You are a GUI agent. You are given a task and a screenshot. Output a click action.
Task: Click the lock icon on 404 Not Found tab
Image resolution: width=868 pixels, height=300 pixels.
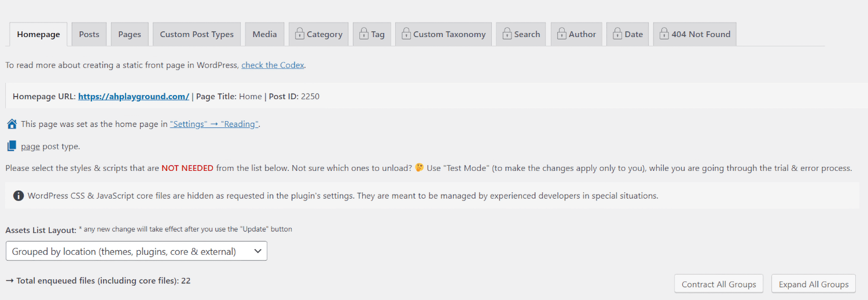click(664, 34)
